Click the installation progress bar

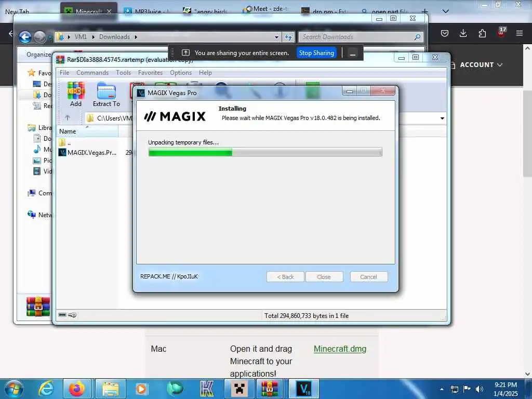click(x=265, y=152)
